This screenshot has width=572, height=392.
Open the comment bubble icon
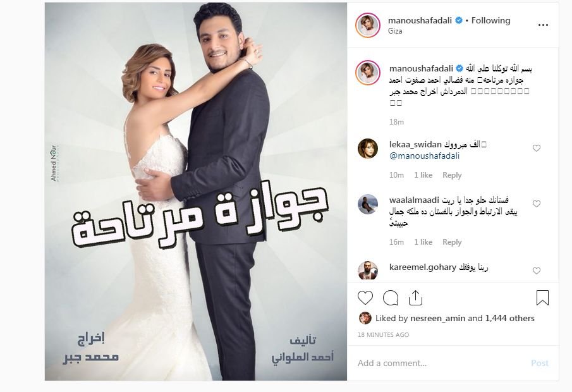(391, 298)
